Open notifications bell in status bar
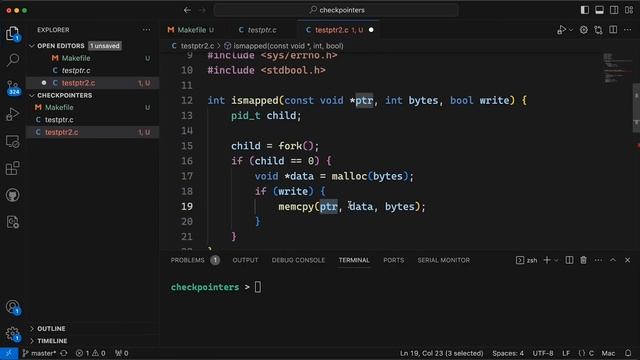640x360 pixels. click(x=628, y=353)
